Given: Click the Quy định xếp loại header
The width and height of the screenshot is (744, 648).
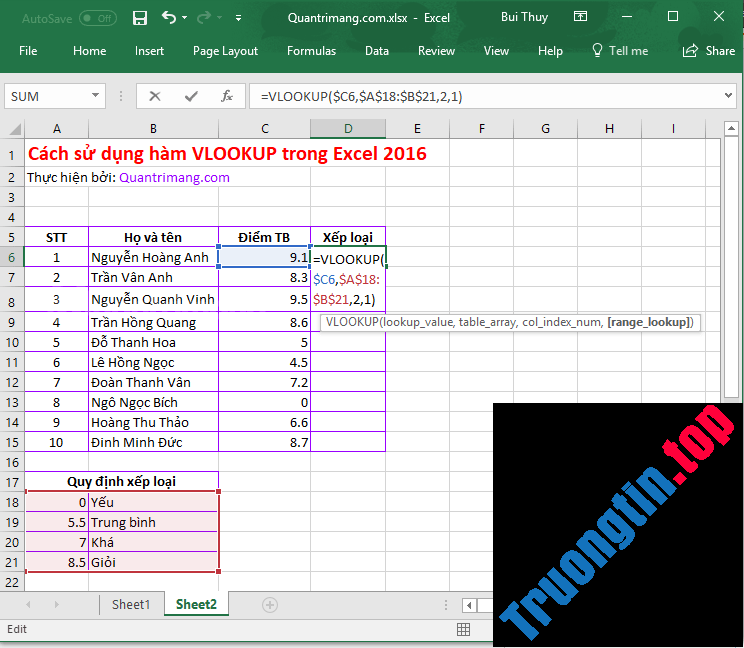Looking at the screenshot, I should pyautogui.click(x=121, y=481).
